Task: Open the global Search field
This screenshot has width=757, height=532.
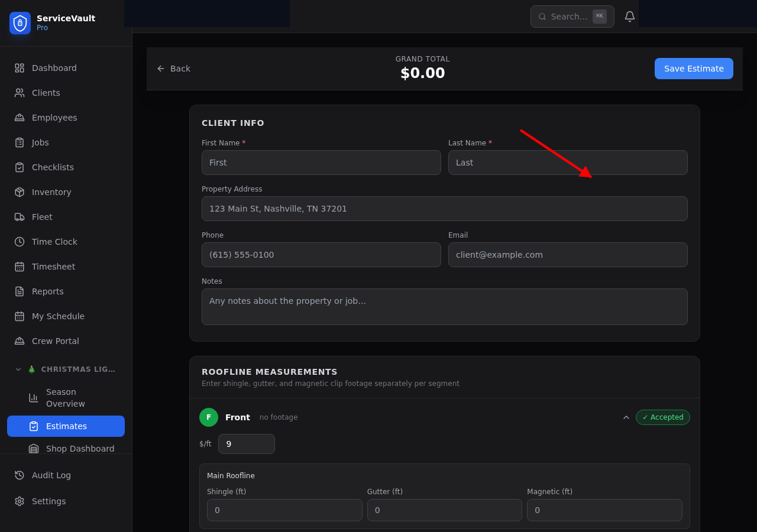Action: tap(572, 17)
